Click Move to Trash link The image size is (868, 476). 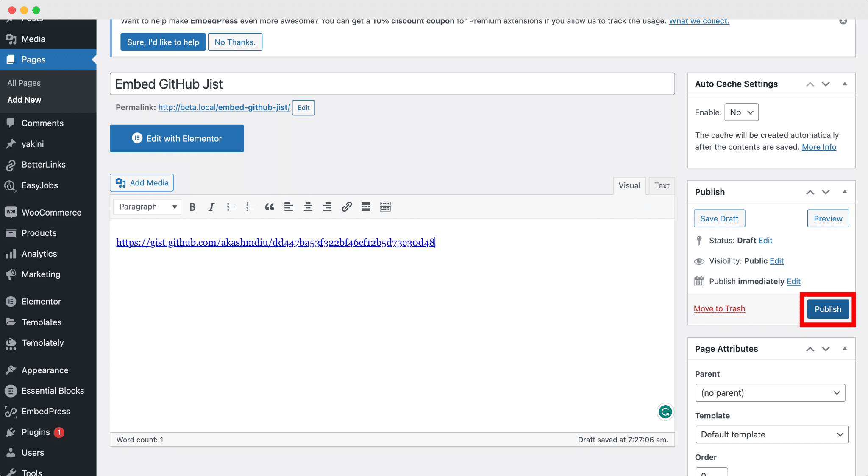pos(719,309)
